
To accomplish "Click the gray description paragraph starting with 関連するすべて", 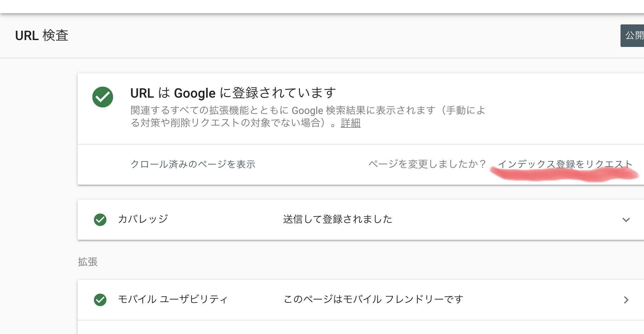I will click(x=308, y=116).
